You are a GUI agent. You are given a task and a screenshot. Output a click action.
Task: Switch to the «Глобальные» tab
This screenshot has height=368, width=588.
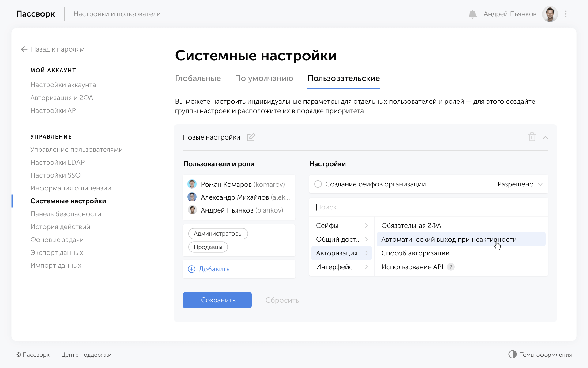coord(198,78)
